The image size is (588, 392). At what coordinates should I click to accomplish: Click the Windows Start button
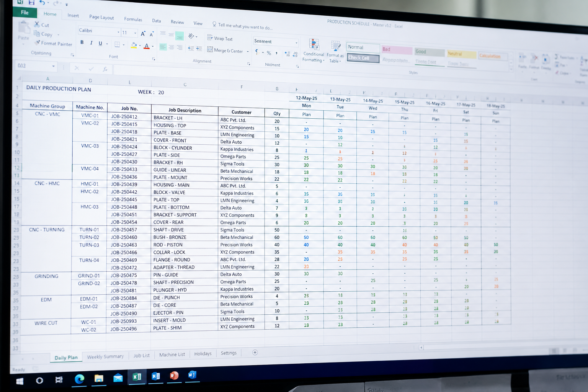pyautogui.click(x=20, y=381)
